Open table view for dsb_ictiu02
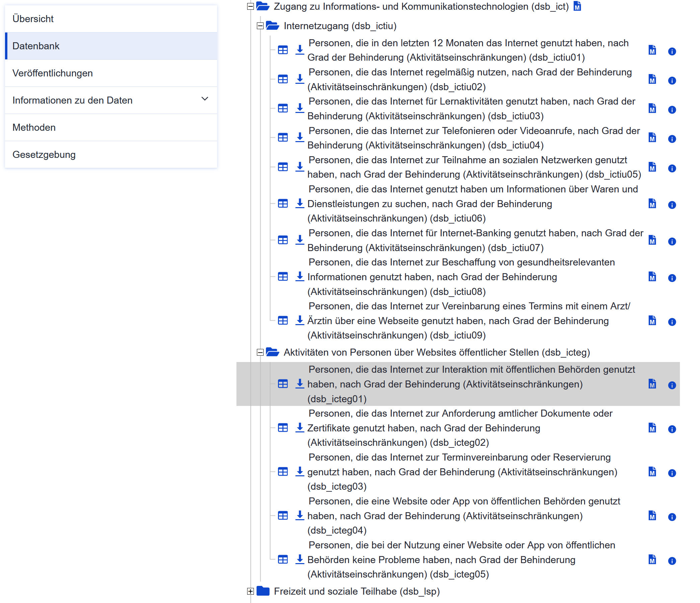Image resolution: width=700 pixels, height=603 pixels. (x=283, y=79)
